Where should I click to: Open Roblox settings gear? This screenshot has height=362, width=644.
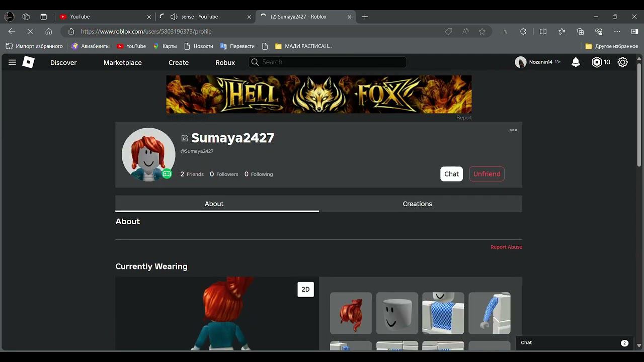pyautogui.click(x=623, y=62)
